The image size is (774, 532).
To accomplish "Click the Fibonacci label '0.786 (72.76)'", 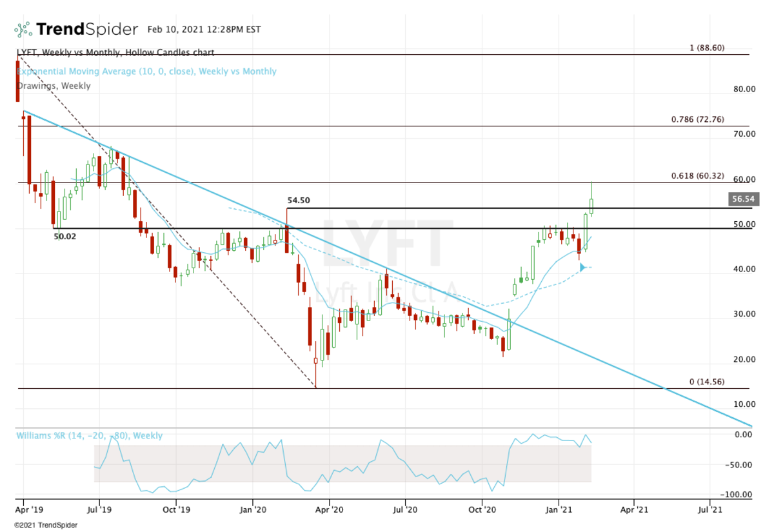I will [x=698, y=120].
